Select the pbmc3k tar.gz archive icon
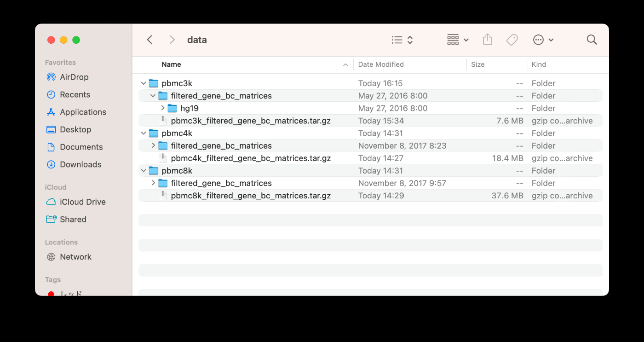 coord(163,121)
